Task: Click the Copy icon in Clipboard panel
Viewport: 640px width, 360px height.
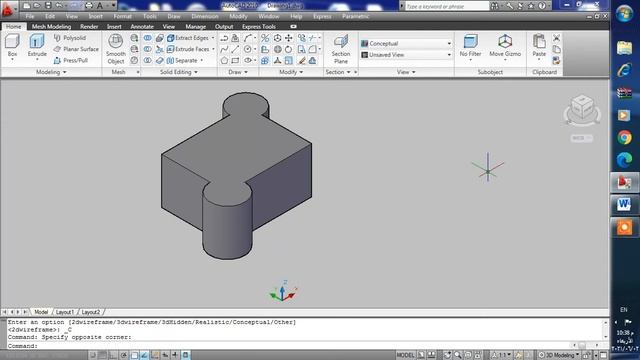Action: click(556, 49)
